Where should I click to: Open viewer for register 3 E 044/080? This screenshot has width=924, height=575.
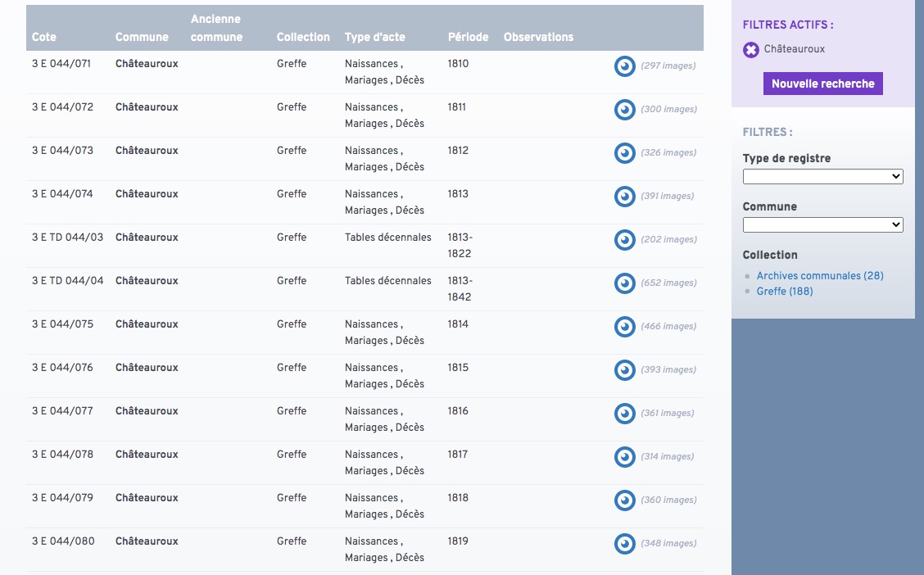(x=624, y=544)
